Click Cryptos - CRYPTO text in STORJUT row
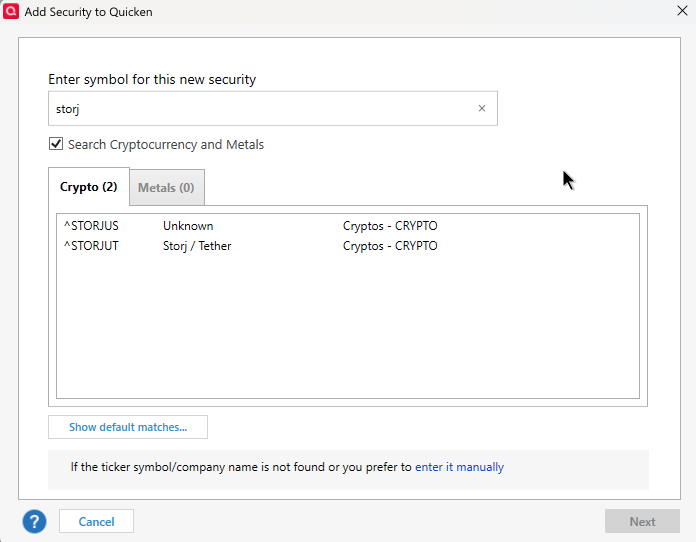Image resolution: width=696 pixels, height=542 pixels. (390, 246)
